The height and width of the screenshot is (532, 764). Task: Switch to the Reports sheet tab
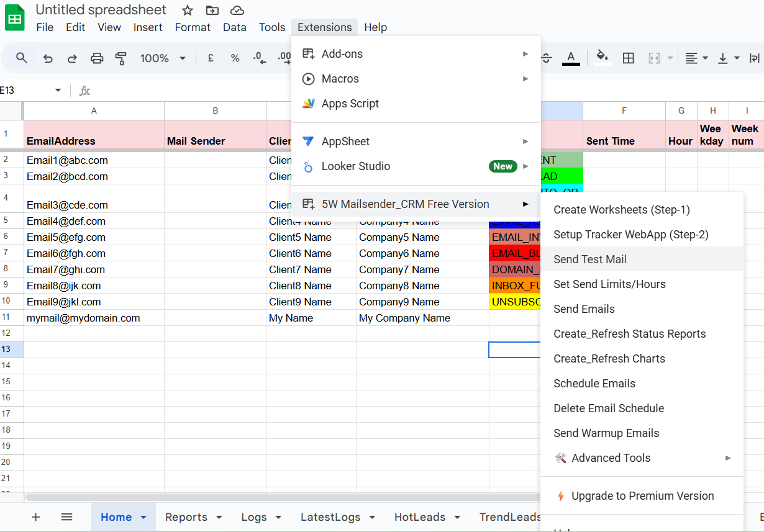tap(186, 517)
